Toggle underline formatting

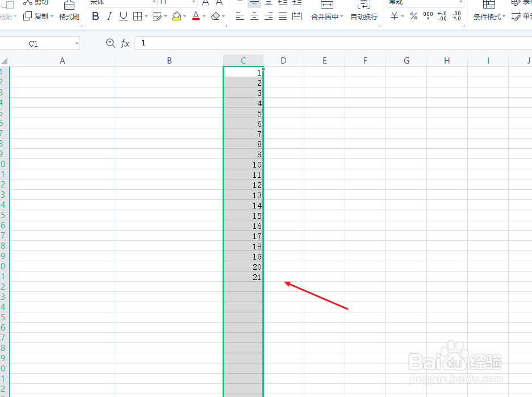pos(124,16)
